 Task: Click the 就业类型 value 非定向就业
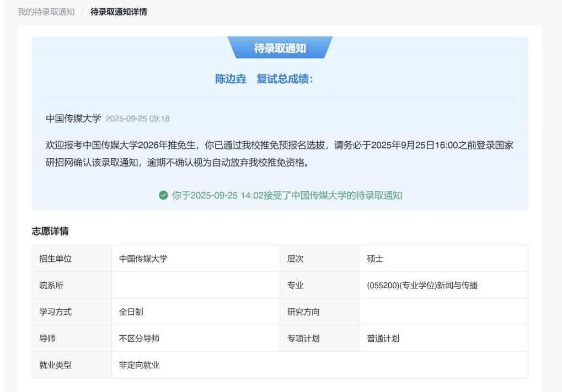(139, 365)
